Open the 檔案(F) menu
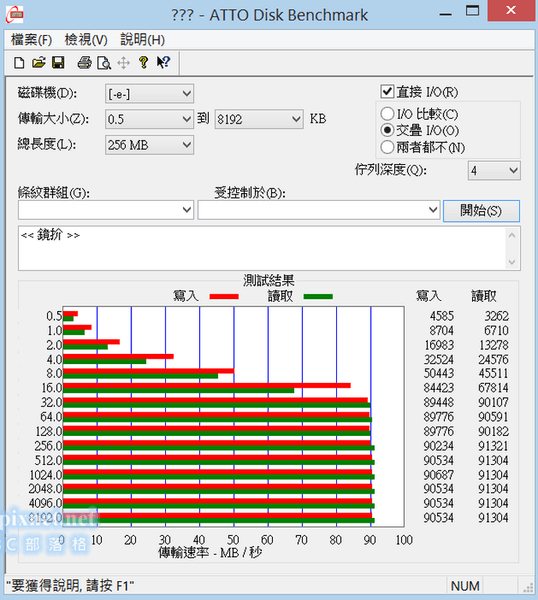 [x=31, y=40]
